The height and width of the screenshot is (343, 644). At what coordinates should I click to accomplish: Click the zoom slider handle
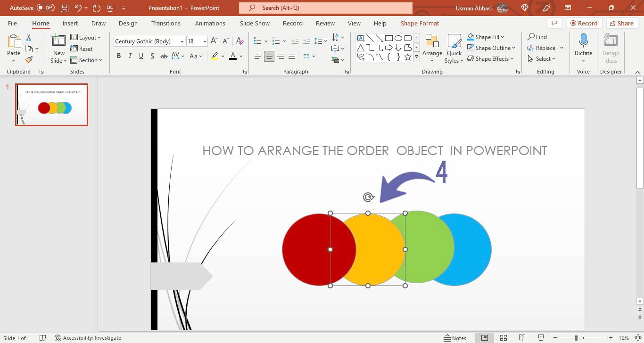tap(576, 338)
